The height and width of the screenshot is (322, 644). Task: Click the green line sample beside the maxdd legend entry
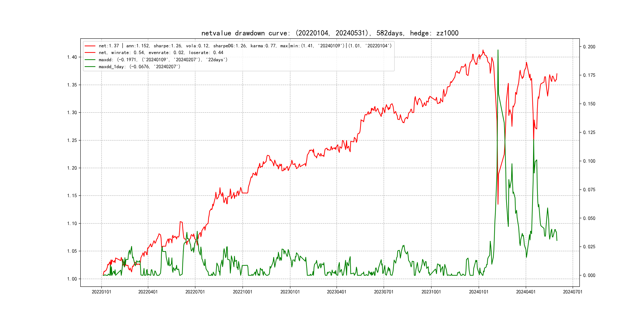pyautogui.click(x=90, y=60)
